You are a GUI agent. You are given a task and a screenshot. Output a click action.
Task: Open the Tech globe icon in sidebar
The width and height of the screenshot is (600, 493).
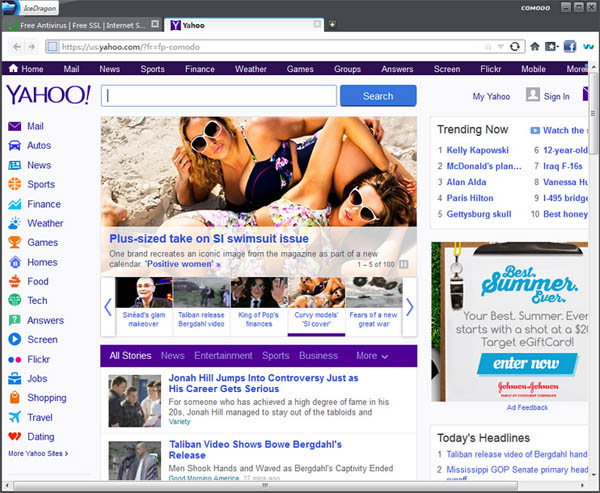15,300
